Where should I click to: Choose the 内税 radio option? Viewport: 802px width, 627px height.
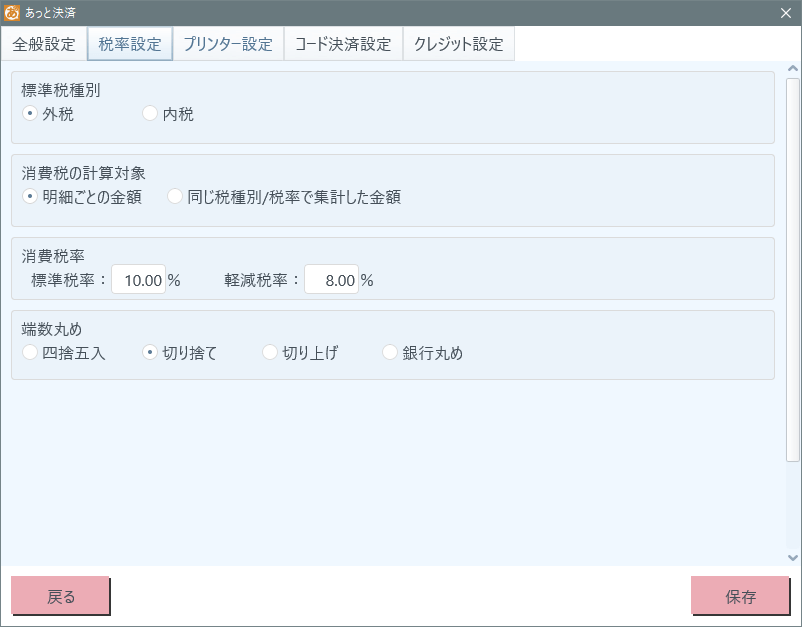click(x=150, y=114)
